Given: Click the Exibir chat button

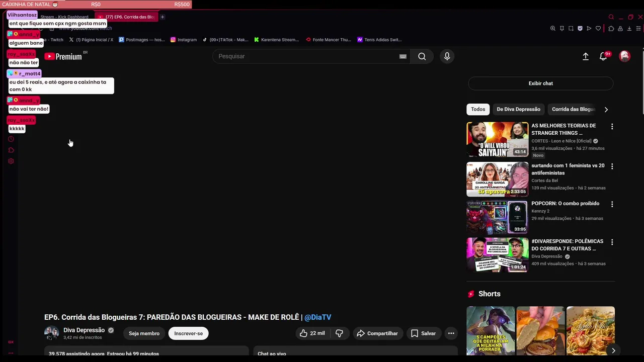Looking at the screenshot, I should (541, 83).
